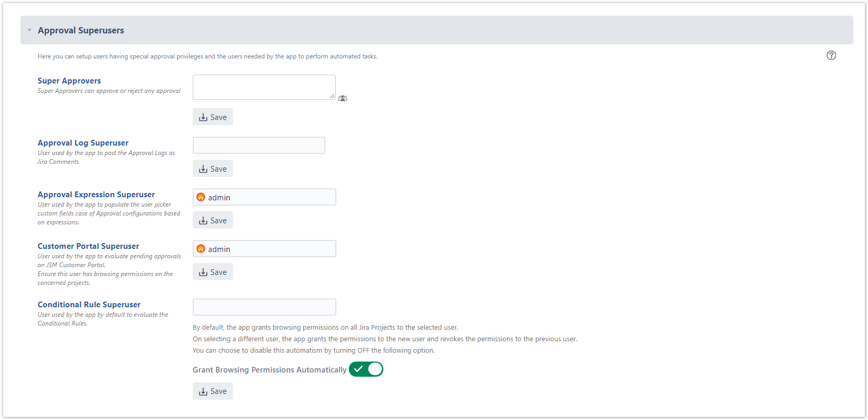The image size is (868, 420).
Task: Click the Approval Superusers section header
Action: pyautogui.click(x=81, y=30)
